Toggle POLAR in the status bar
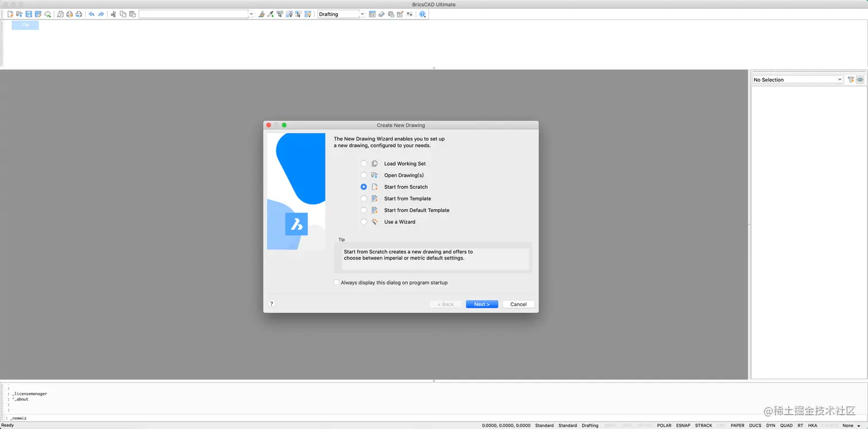The height and width of the screenshot is (429, 868). (664, 426)
